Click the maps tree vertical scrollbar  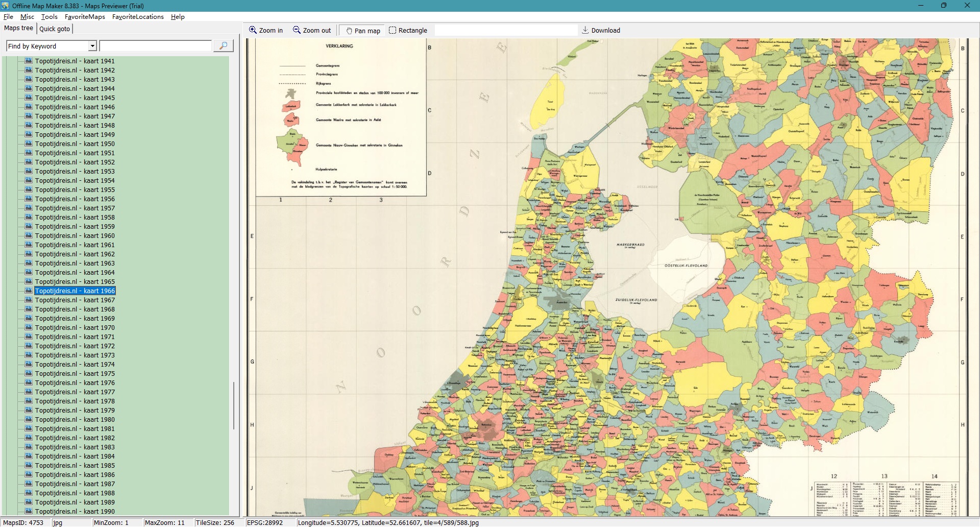click(x=234, y=405)
